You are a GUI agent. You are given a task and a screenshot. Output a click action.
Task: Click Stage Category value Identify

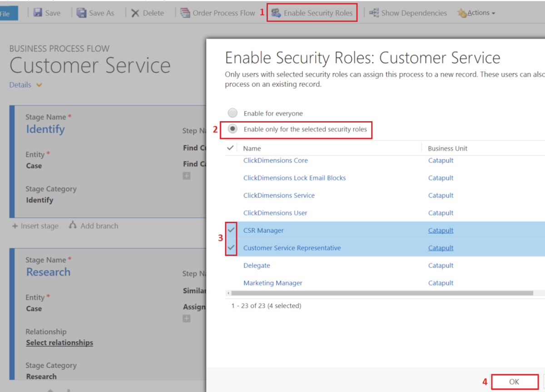tap(40, 200)
